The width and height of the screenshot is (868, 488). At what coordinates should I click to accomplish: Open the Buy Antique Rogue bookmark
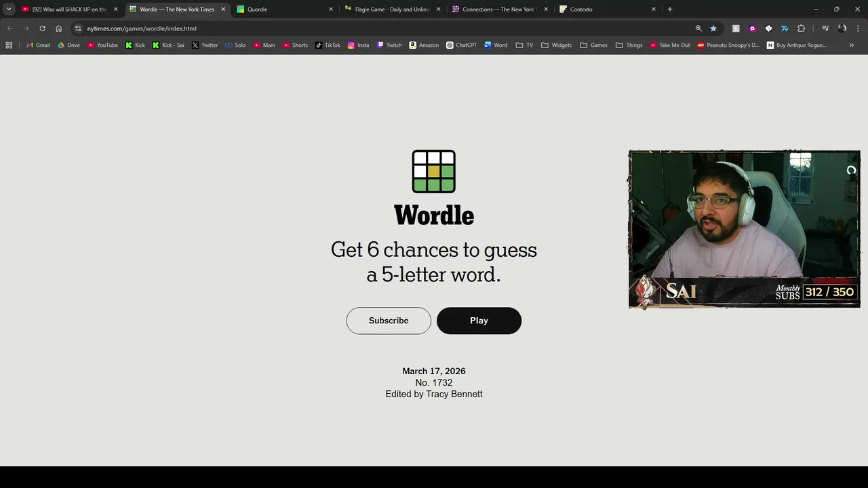point(797,45)
